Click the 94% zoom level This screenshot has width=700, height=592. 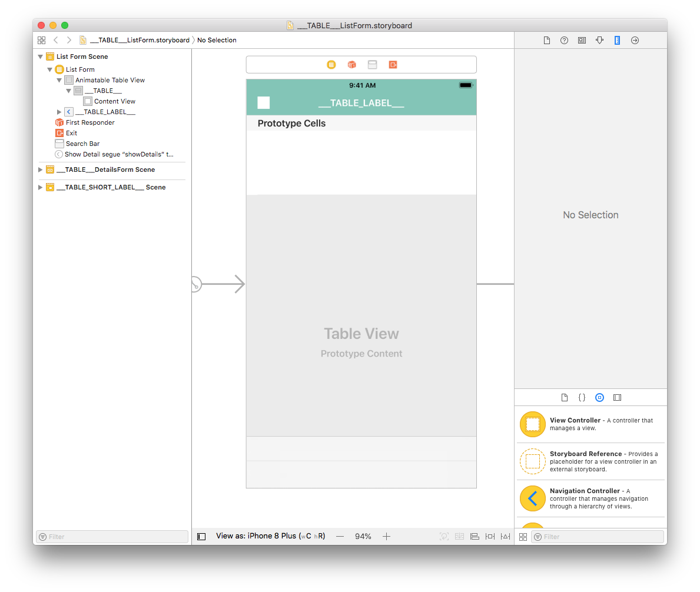pos(363,536)
